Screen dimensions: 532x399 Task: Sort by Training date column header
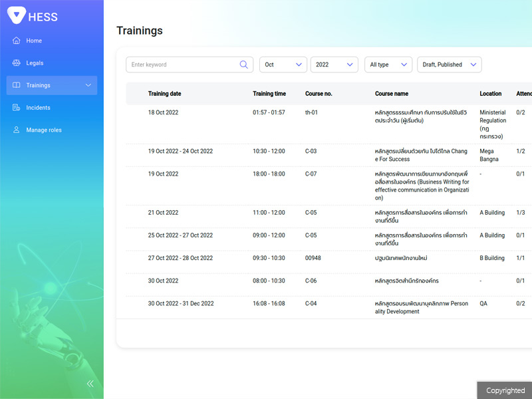(164, 94)
